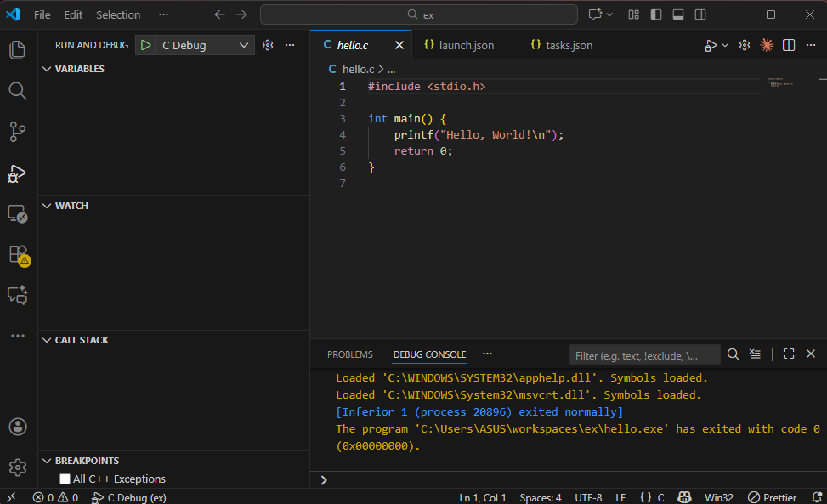Image resolution: width=827 pixels, height=504 pixels.
Task: Open Remote Explorer in activity bar
Action: tap(17, 214)
